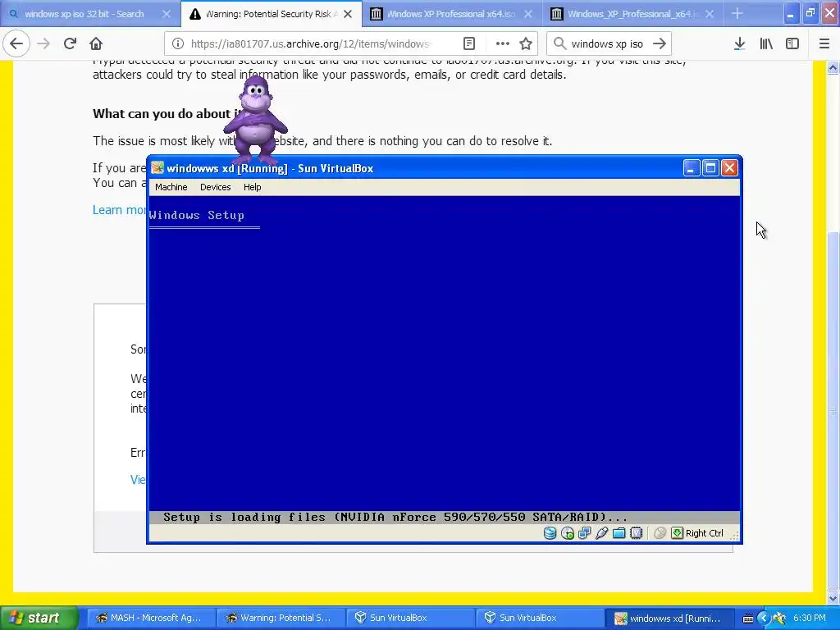Image resolution: width=840 pixels, height=630 pixels.
Task: Bookmark this page with the star icon
Action: point(526,44)
